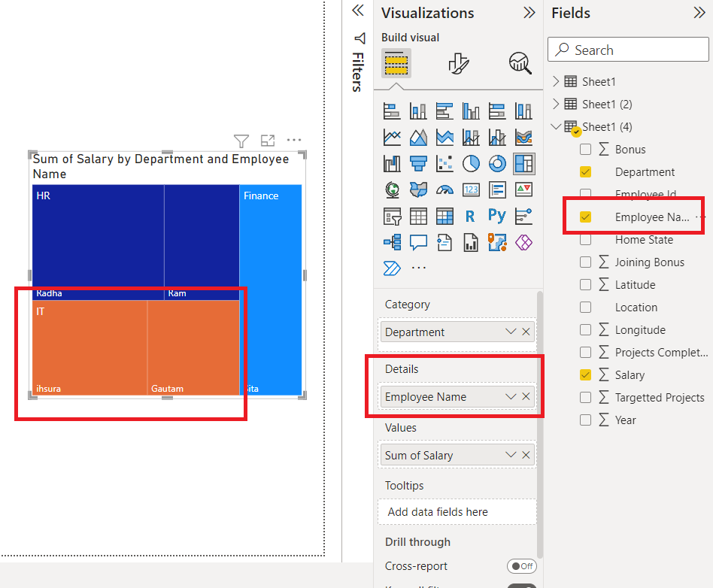Pick the Waterfall chart visual
This screenshot has width=713, height=588.
coord(392,164)
